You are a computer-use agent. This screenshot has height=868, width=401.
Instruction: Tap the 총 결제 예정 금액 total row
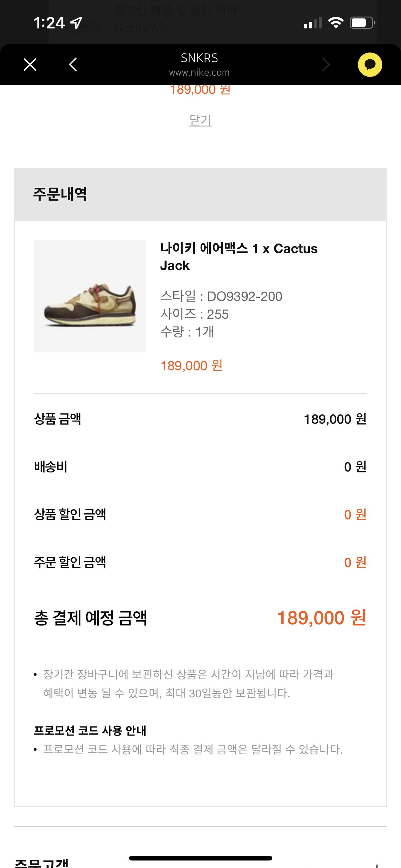click(200, 618)
